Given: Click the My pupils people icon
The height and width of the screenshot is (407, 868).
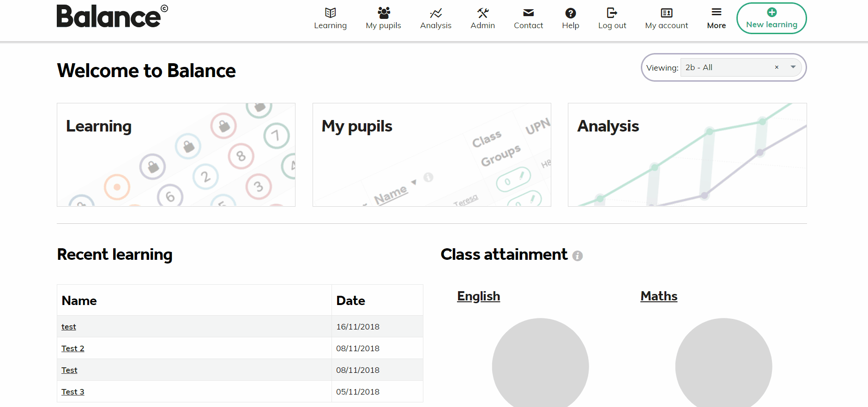Looking at the screenshot, I should [x=384, y=12].
